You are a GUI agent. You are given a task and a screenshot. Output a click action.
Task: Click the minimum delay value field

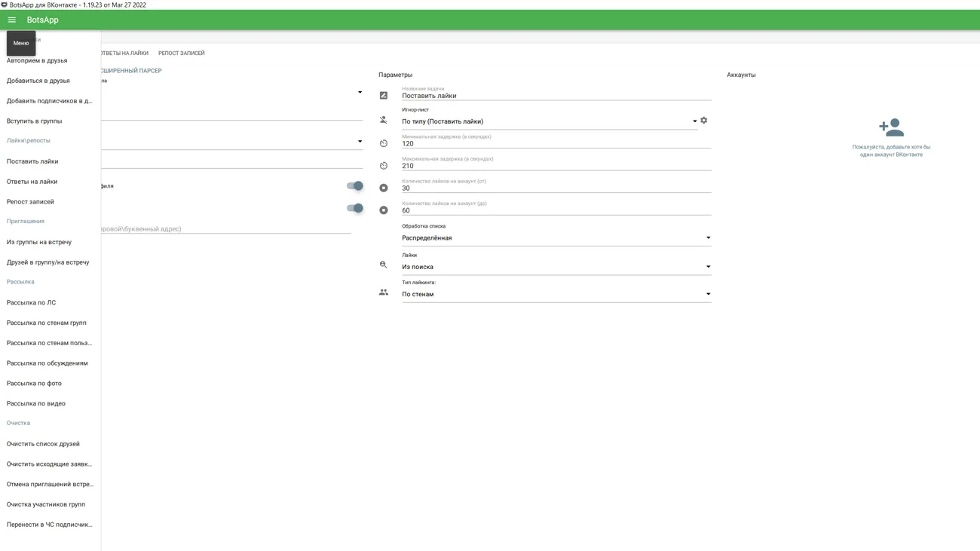tap(556, 144)
